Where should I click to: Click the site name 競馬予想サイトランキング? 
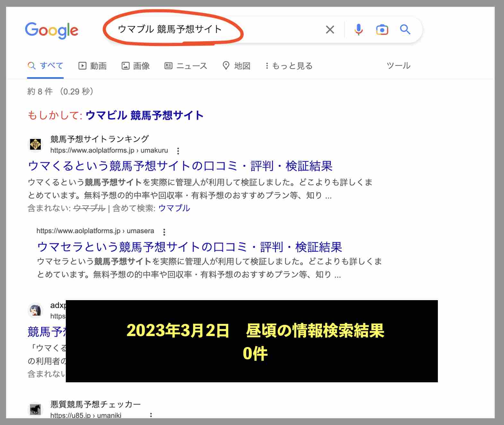pyautogui.click(x=100, y=139)
